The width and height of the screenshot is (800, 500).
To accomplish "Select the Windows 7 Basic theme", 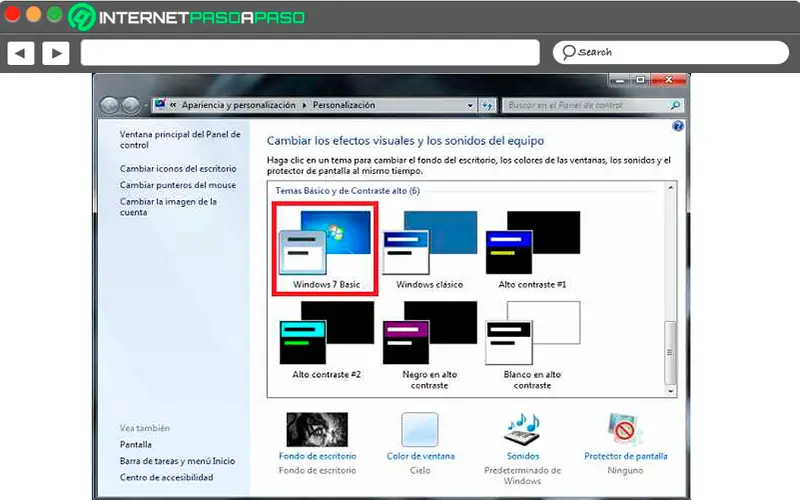I will [x=325, y=248].
